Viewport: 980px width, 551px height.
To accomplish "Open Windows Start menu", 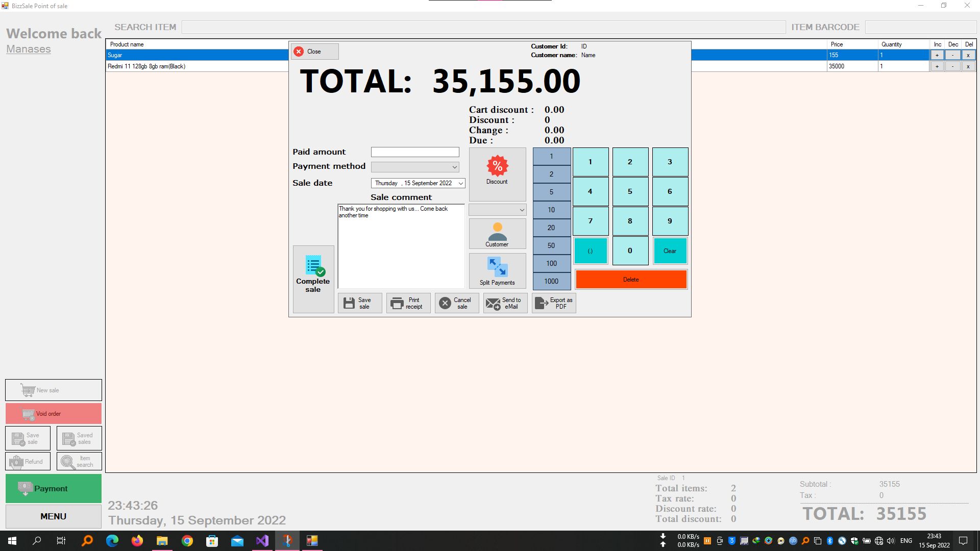I will (x=12, y=541).
